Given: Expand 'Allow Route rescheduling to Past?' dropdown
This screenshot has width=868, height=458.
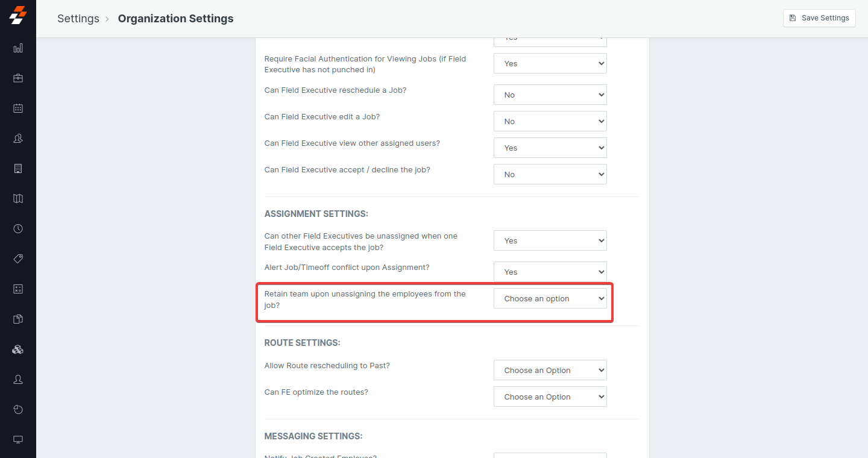Looking at the screenshot, I should click(550, 371).
